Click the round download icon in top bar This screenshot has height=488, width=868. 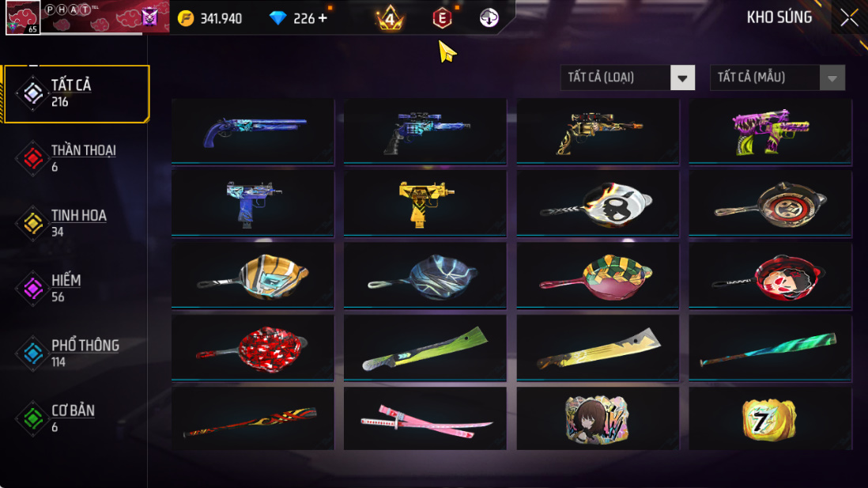(489, 17)
